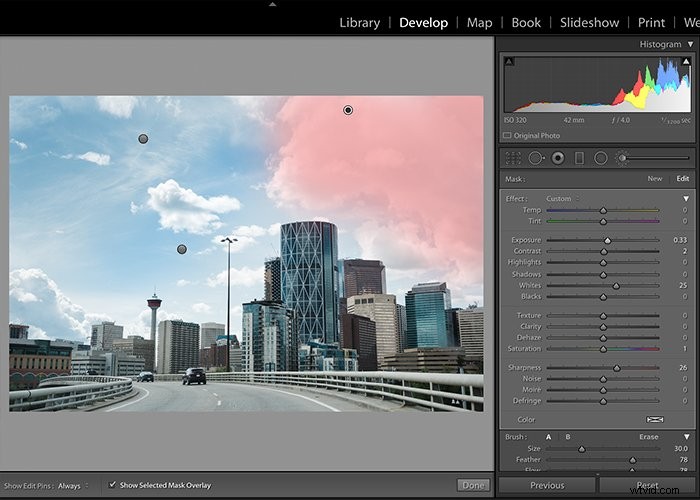
Task: Select the Spot Removal tool
Action: coord(536,158)
